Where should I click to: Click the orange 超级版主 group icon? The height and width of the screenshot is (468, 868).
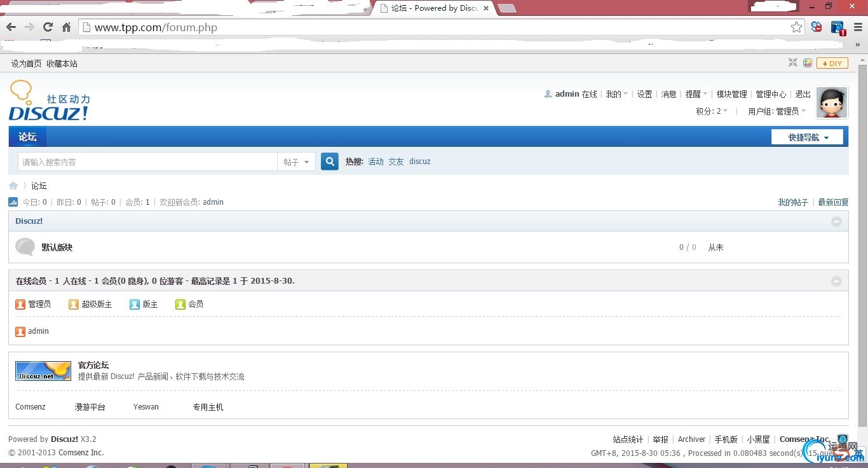pyautogui.click(x=74, y=304)
